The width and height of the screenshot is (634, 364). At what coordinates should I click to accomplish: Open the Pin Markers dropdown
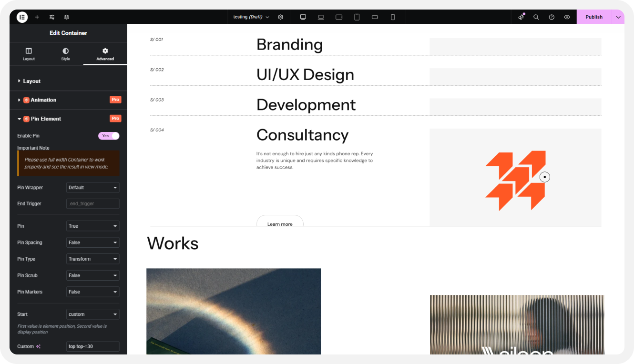pos(93,292)
